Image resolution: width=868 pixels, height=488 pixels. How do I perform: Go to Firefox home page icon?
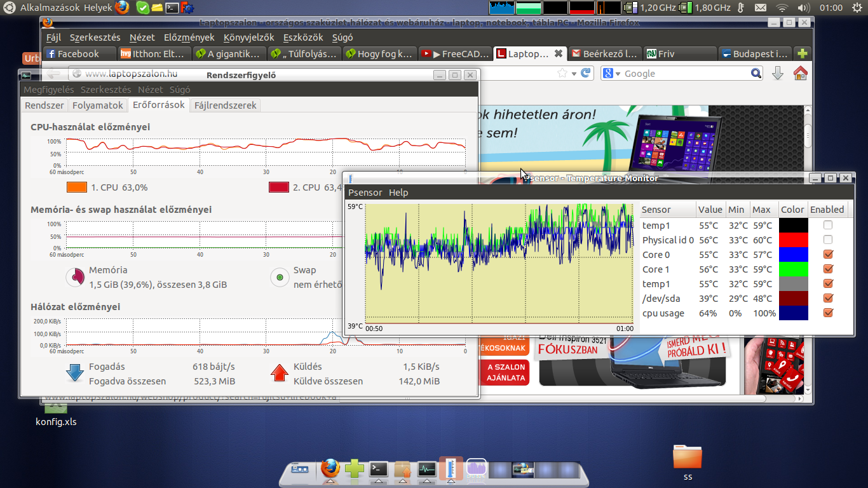click(800, 73)
